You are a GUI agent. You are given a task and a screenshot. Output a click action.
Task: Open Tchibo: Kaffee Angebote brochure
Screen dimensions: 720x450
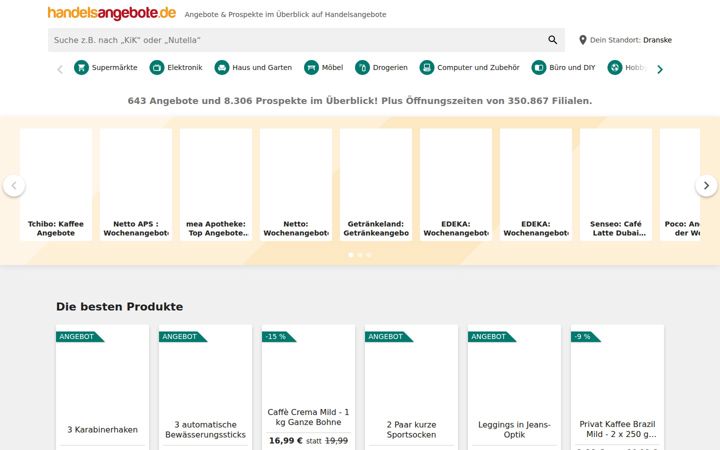click(x=56, y=185)
